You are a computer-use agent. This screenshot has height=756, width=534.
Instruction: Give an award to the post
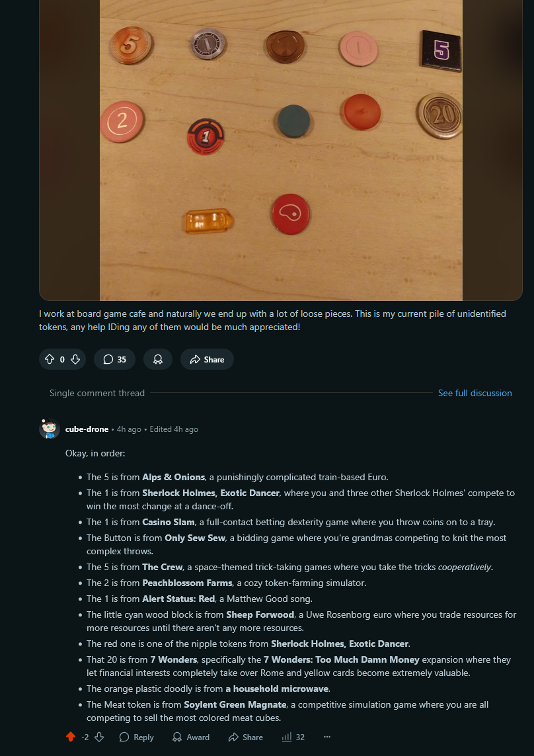[157, 359]
